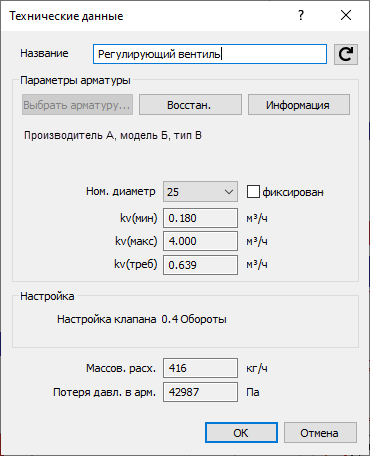Click the кг/ч unit label

click(x=257, y=368)
